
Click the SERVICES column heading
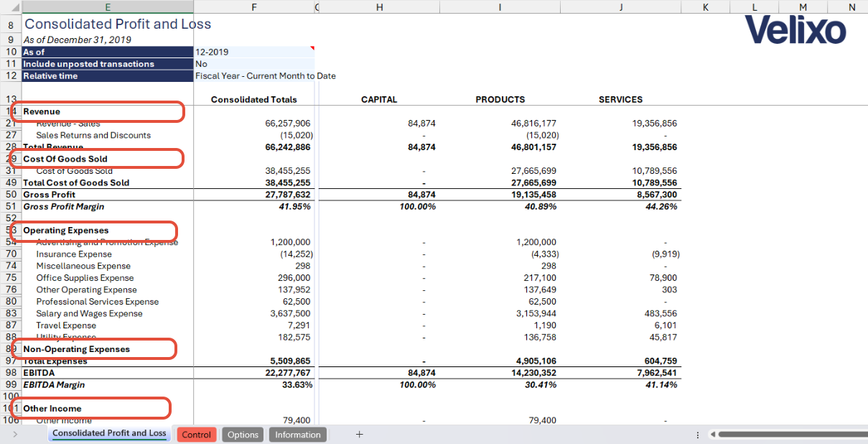click(x=620, y=99)
